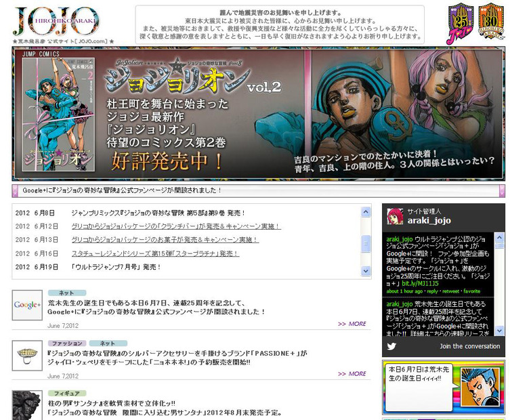The height and width of the screenshot is (420, 510).
Task: Click araki_jojo username in the first tweet
Action: (x=400, y=239)
